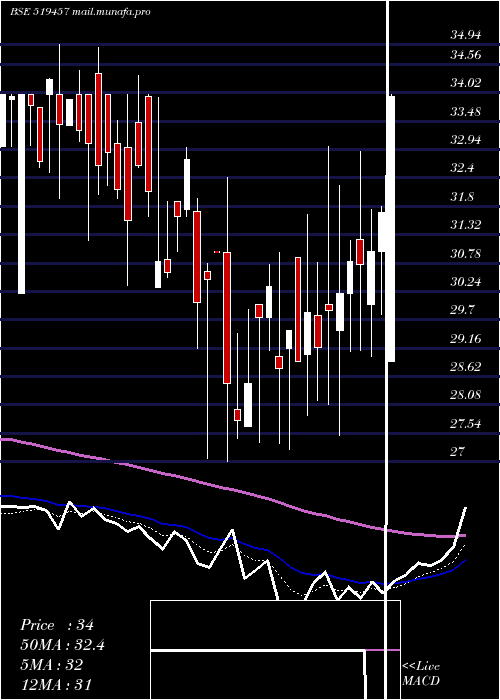Click the 27 price axis label
This screenshot has height=700, width=500.
click(x=458, y=451)
